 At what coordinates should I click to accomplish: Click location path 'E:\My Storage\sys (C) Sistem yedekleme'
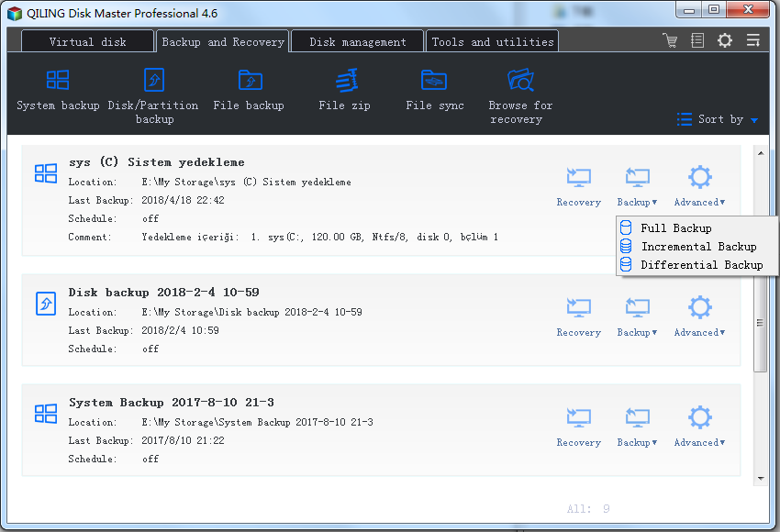(246, 182)
